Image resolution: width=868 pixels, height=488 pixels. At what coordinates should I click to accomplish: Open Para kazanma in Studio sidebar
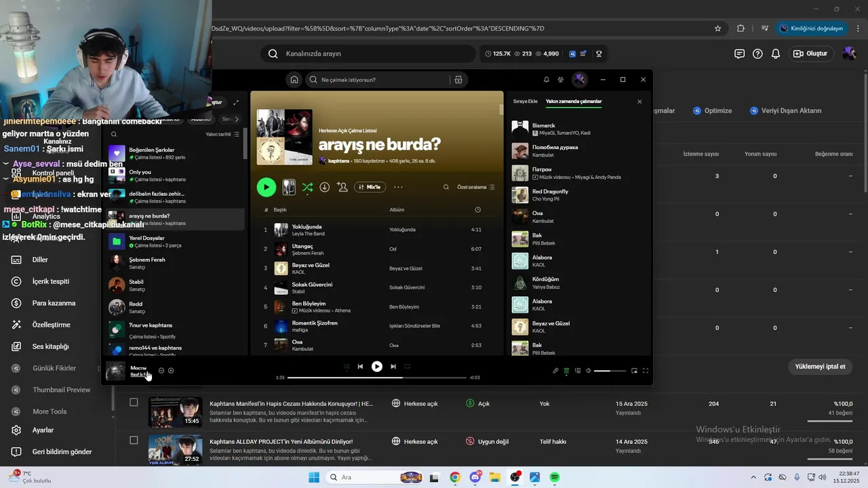tap(54, 303)
